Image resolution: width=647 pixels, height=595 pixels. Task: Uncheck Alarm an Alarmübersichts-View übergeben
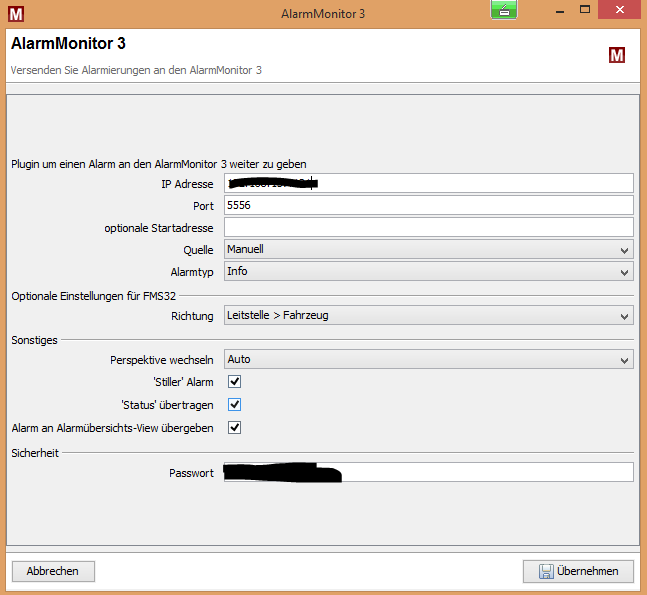coord(235,428)
